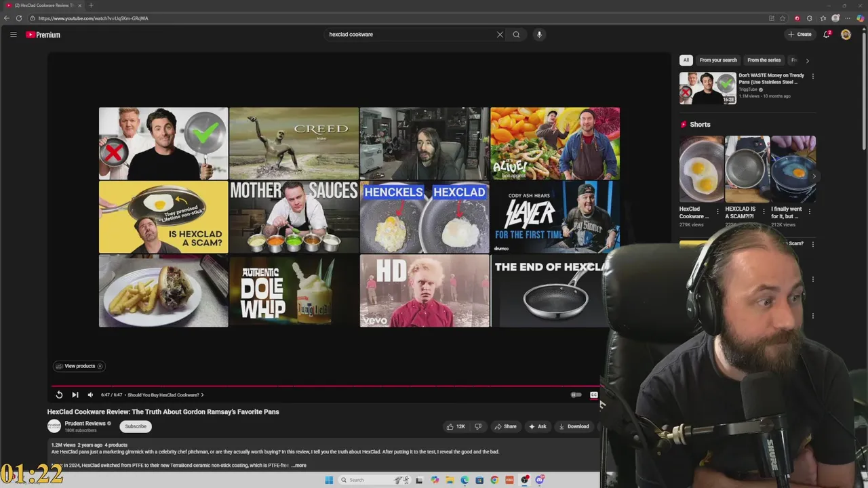Open the YouTube guide hamburger menu
The height and width of the screenshot is (488, 868).
(13, 35)
